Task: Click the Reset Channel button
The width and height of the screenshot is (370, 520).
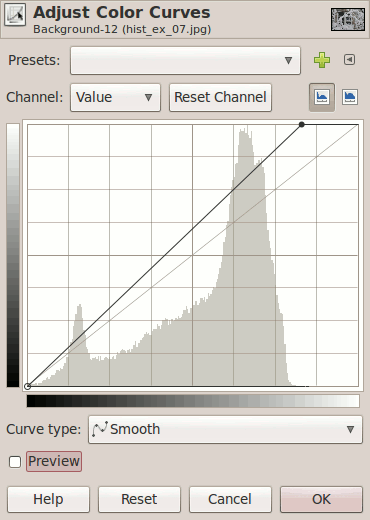Action: pos(220,97)
